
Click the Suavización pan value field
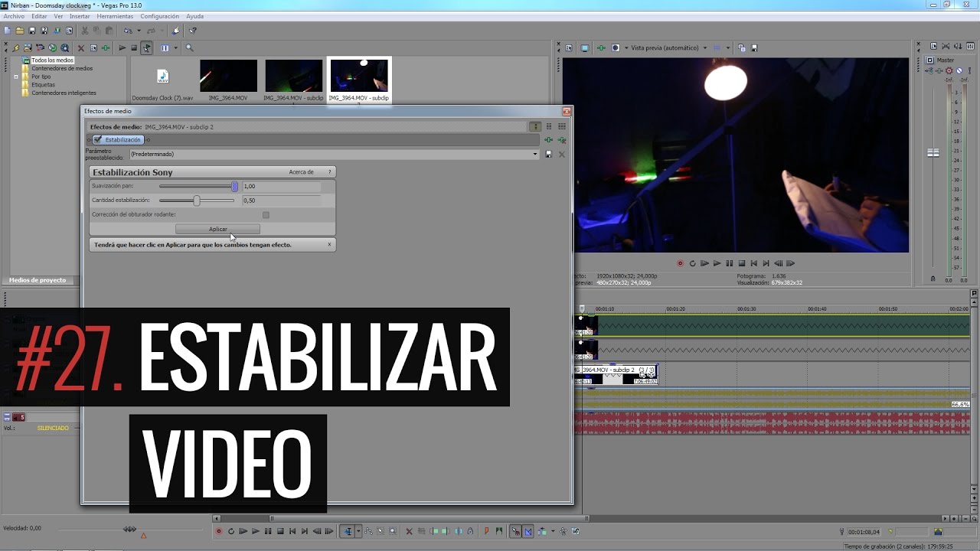tap(281, 186)
